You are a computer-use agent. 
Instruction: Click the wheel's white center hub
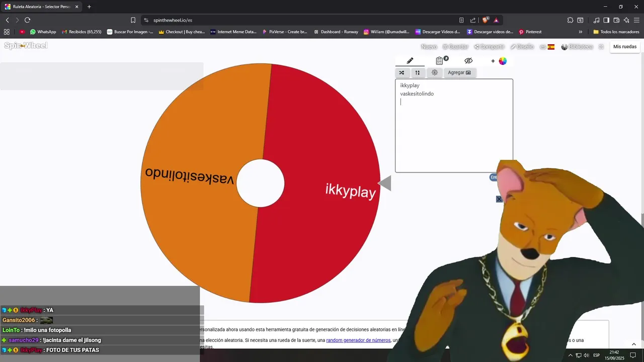point(260,183)
